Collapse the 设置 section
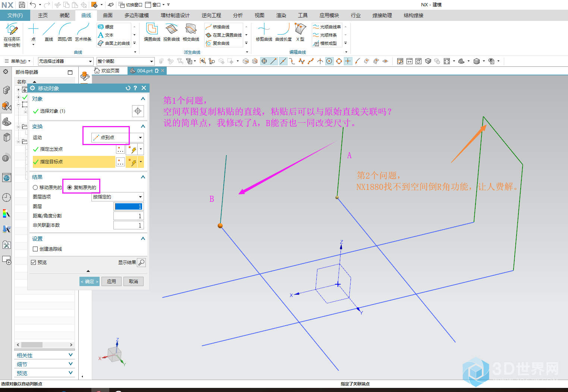The height and width of the screenshot is (392, 568). [x=143, y=239]
